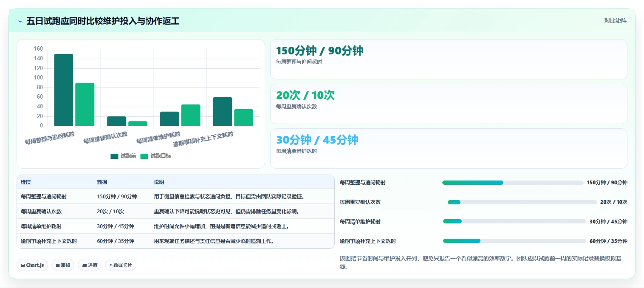Click the Chart.js chip

[x=32, y=265]
